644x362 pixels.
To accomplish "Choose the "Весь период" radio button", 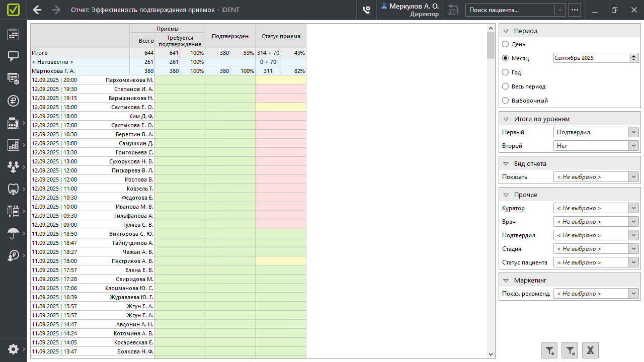I will click(506, 86).
